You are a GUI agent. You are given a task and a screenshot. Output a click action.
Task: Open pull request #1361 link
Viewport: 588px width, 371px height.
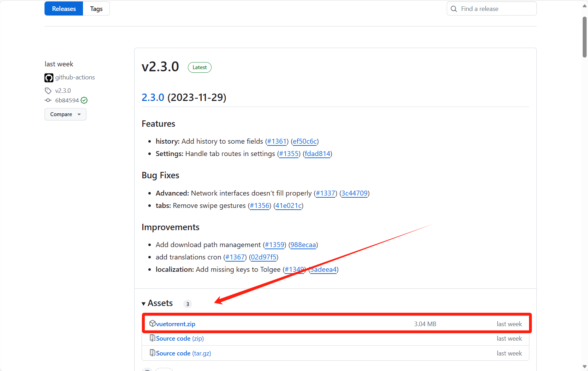tap(277, 142)
